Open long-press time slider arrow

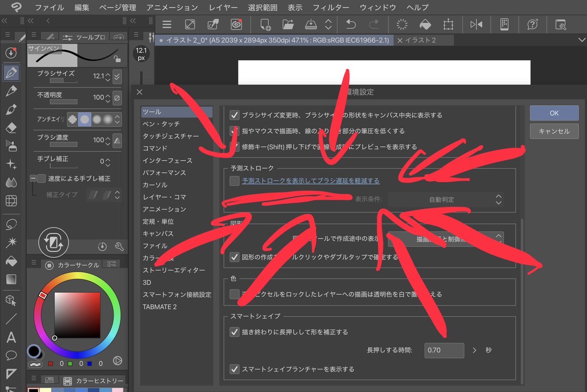tap(474, 350)
